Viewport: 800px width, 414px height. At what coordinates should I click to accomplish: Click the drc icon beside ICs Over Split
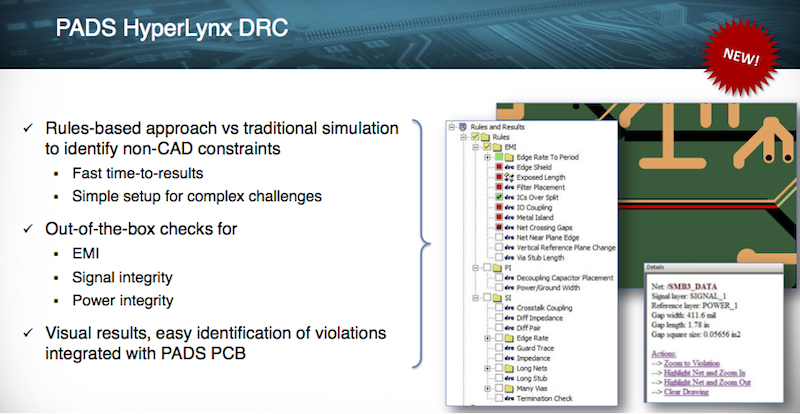click(509, 198)
